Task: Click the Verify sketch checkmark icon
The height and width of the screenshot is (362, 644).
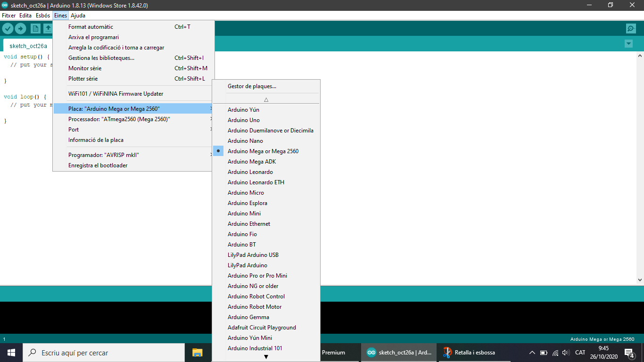Action: coord(8,29)
